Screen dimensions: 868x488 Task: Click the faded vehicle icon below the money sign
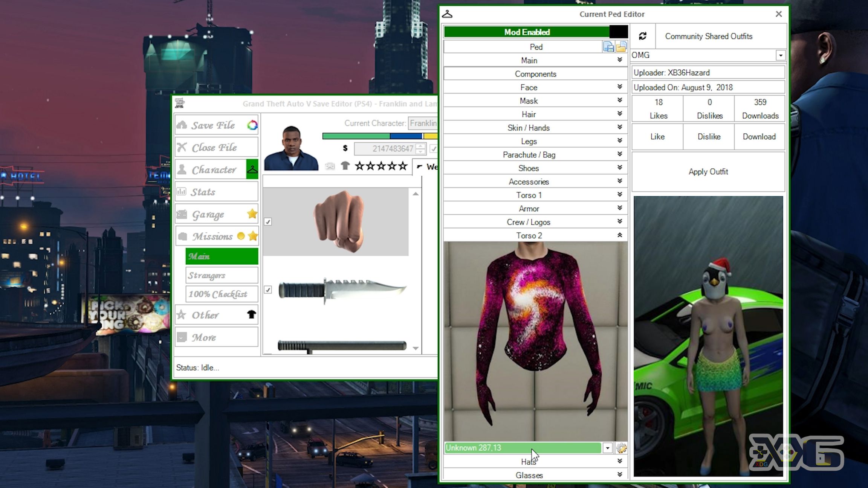pyautogui.click(x=330, y=166)
